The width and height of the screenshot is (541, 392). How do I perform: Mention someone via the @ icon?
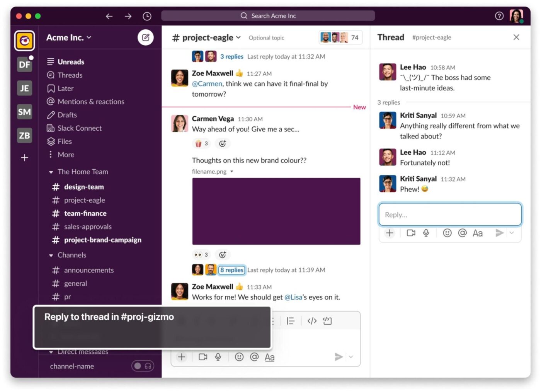(x=462, y=233)
